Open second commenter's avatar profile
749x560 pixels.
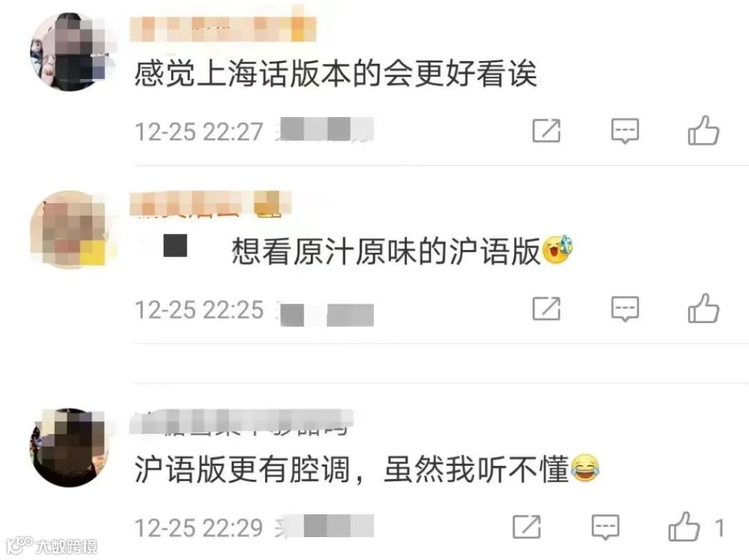[x=70, y=230]
